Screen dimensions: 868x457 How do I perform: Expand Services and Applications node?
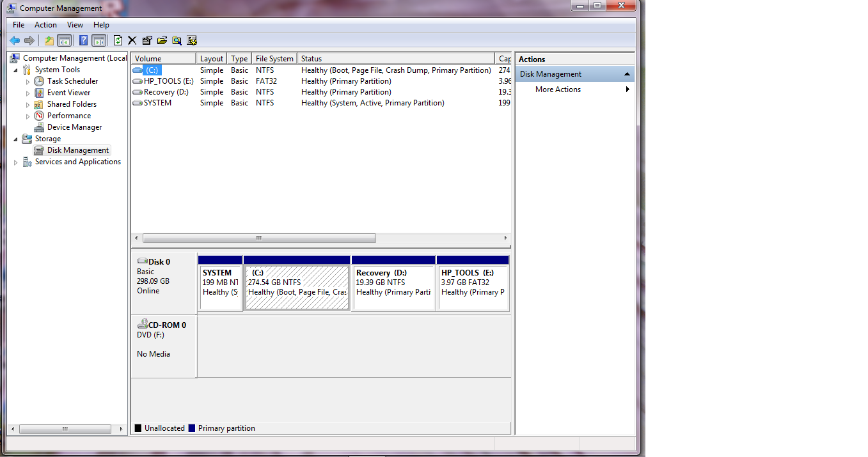[x=15, y=162]
